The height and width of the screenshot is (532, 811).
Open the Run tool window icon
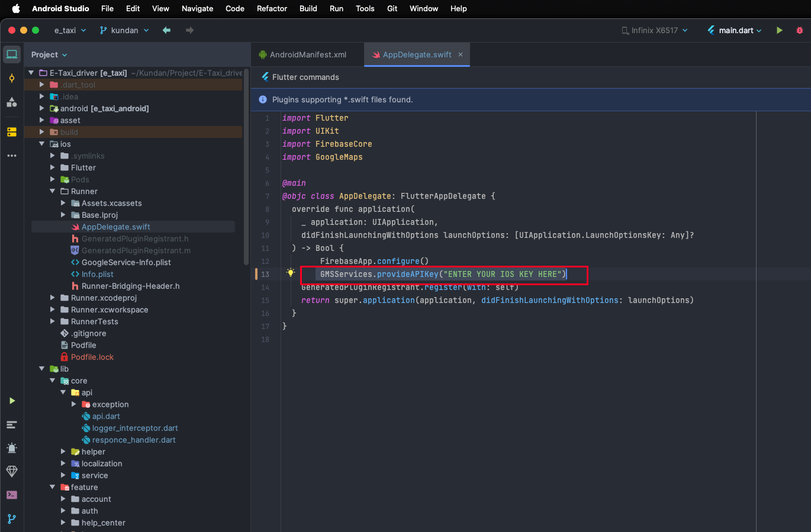tap(12, 401)
